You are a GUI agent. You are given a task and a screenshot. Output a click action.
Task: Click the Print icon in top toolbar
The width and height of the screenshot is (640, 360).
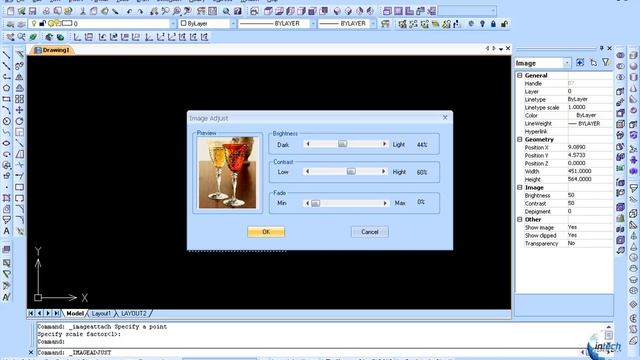click(46, 11)
